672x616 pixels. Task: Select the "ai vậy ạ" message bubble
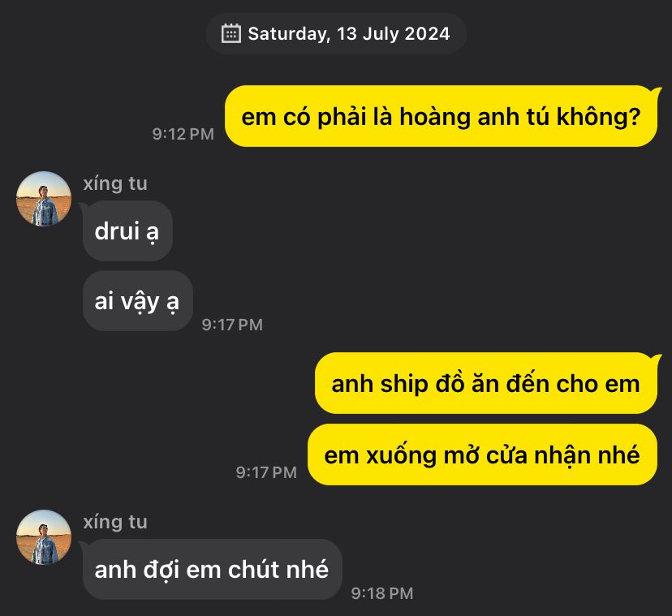click(x=137, y=301)
